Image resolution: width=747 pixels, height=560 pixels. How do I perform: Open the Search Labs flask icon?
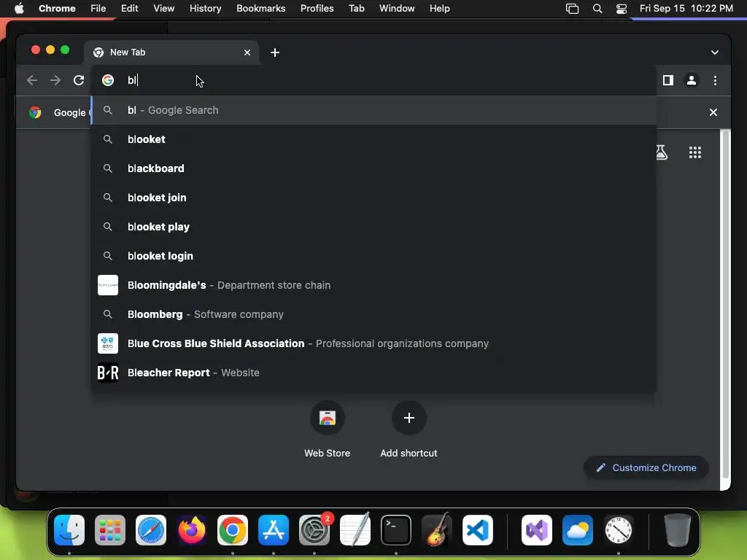tap(661, 152)
